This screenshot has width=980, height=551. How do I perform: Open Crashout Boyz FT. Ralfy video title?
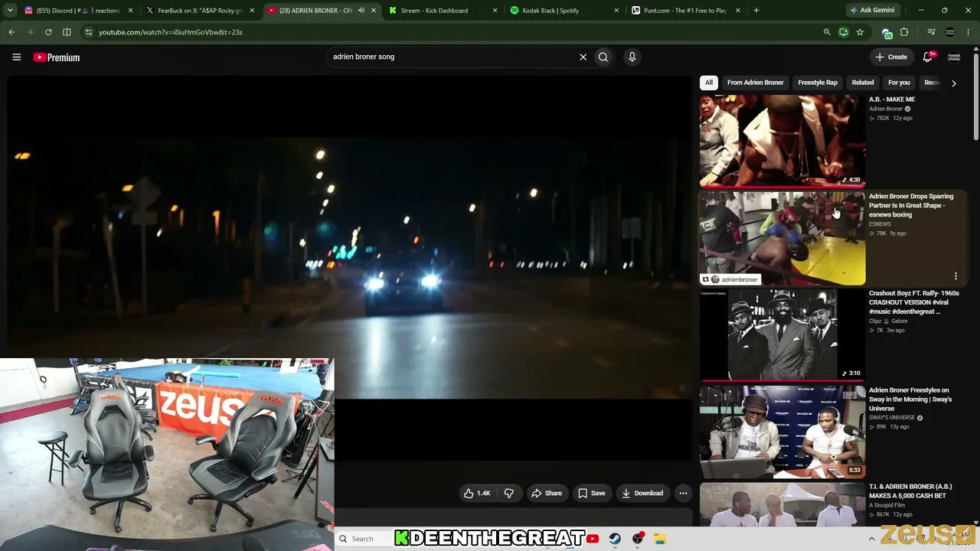point(914,302)
